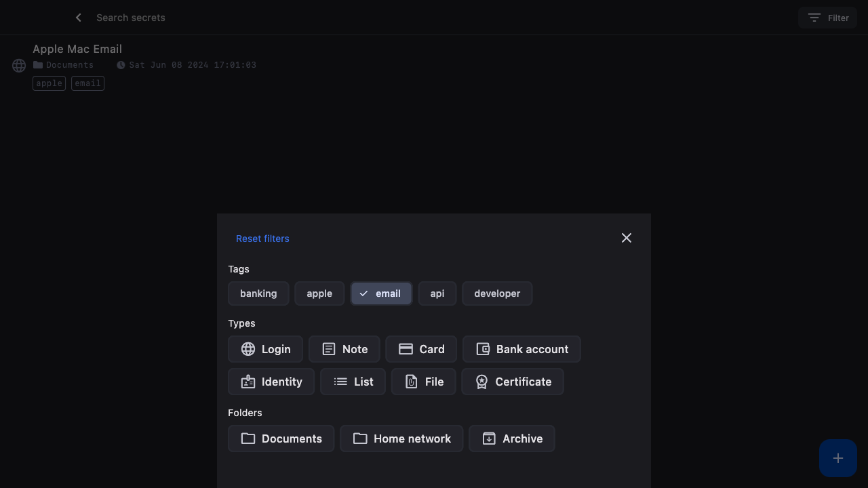This screenshot has height=488, width=868.
Task: Select the api tag chip
Action: point(437,293)
